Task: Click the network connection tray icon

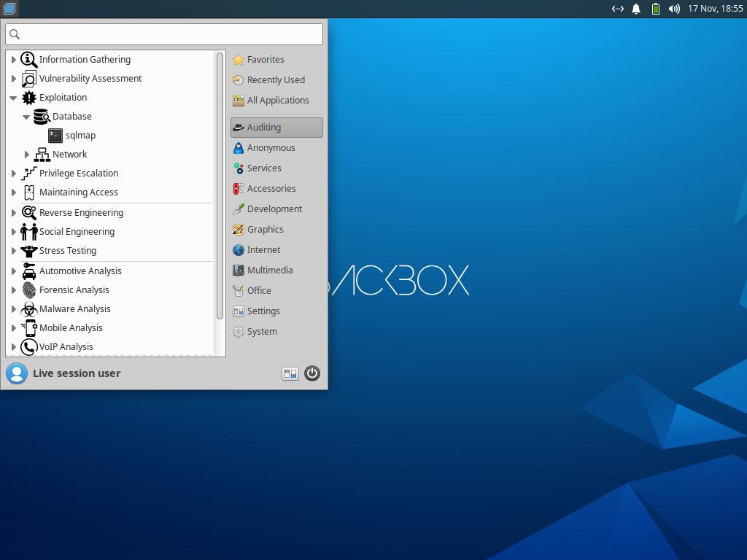Action: [617, 9]
